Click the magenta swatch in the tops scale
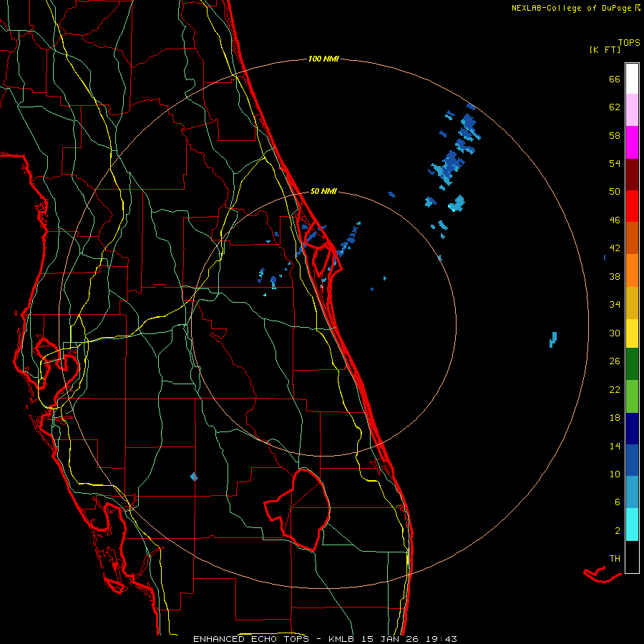The width and height of the screenshot is (644, 644). click(632, 142)
